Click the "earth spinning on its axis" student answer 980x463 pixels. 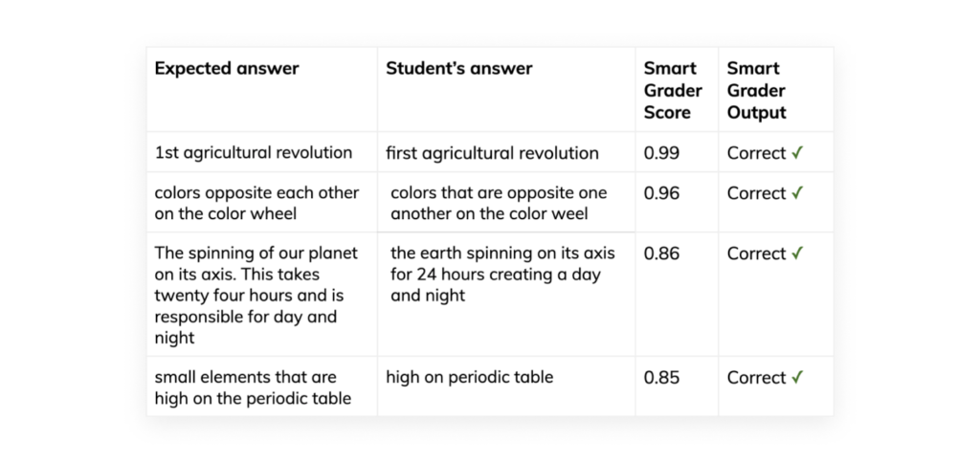click(x=502, y=275)
